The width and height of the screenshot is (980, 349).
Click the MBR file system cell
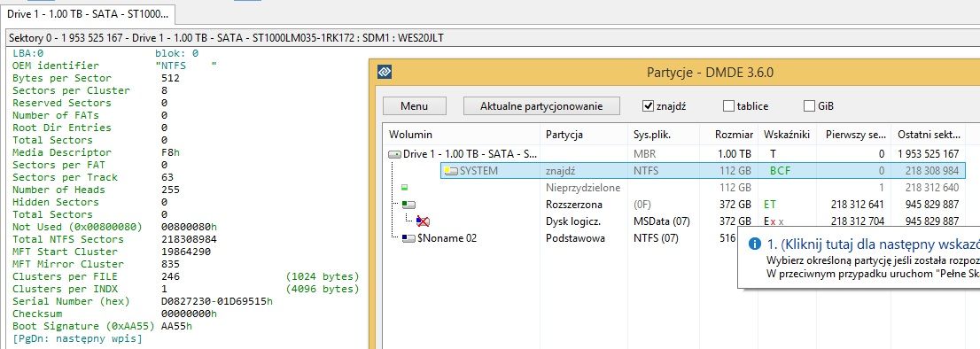pos(645,153)
